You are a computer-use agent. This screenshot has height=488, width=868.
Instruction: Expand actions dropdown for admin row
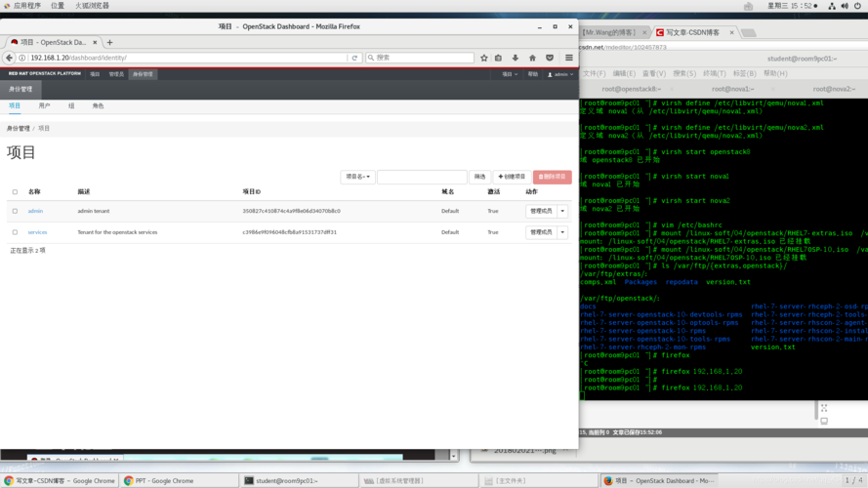pyautogui.click(x=562, y=211)
